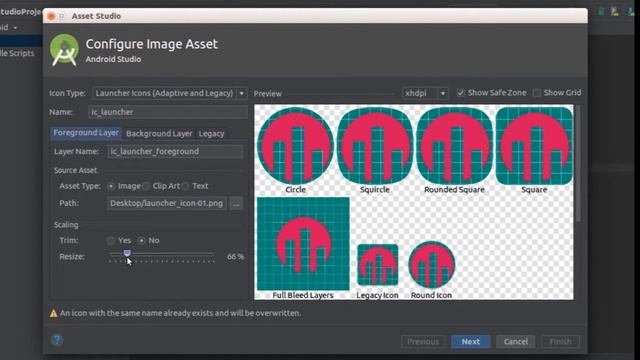
Task: Click the Full Bleed Layers preview
Action: click(x=303, y=244)
